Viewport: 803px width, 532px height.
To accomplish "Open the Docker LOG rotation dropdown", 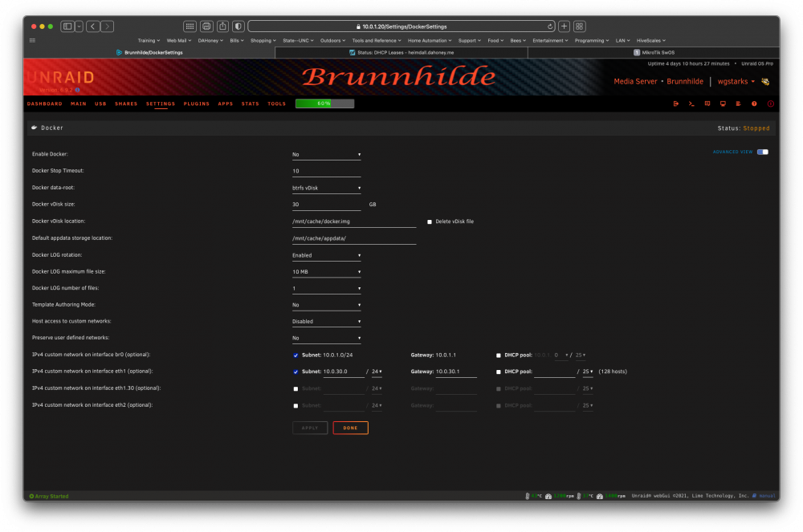I will click(326, 255).
